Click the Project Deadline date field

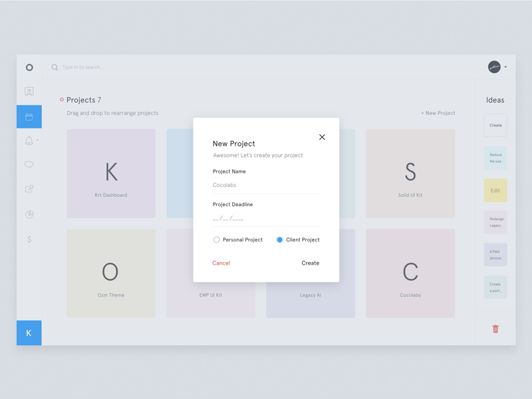coord(265,218)
